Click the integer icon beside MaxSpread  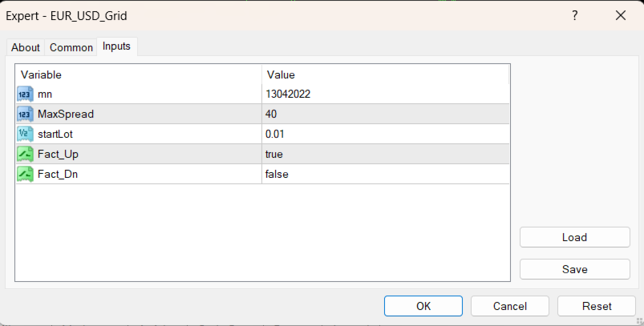pos(24,114)
